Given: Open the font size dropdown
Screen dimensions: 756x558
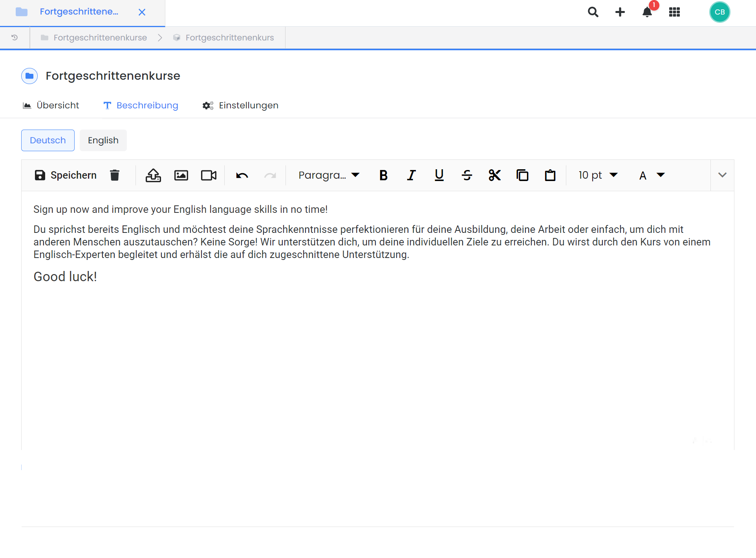Looking at the screenshot, I should point(597,175).
